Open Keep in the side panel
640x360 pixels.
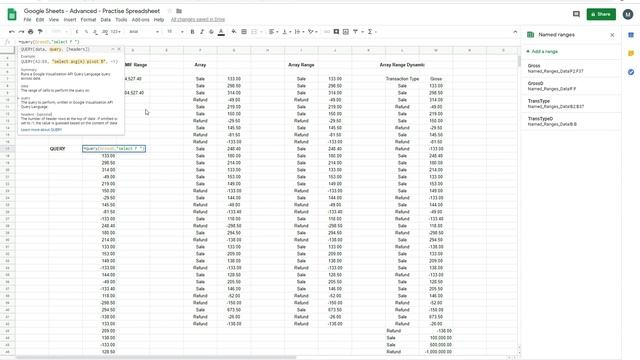coord(631,53)
